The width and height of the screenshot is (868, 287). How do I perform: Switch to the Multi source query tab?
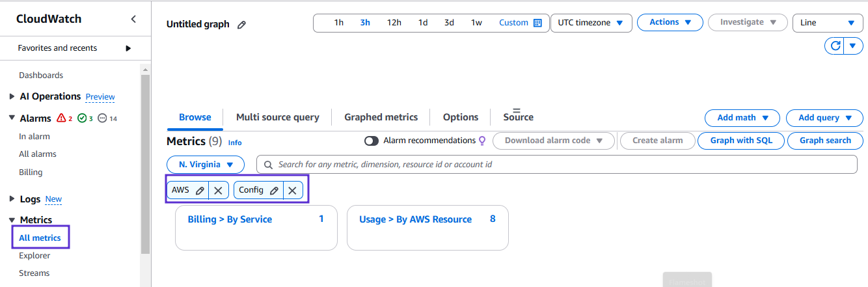[x=277, y=117]
